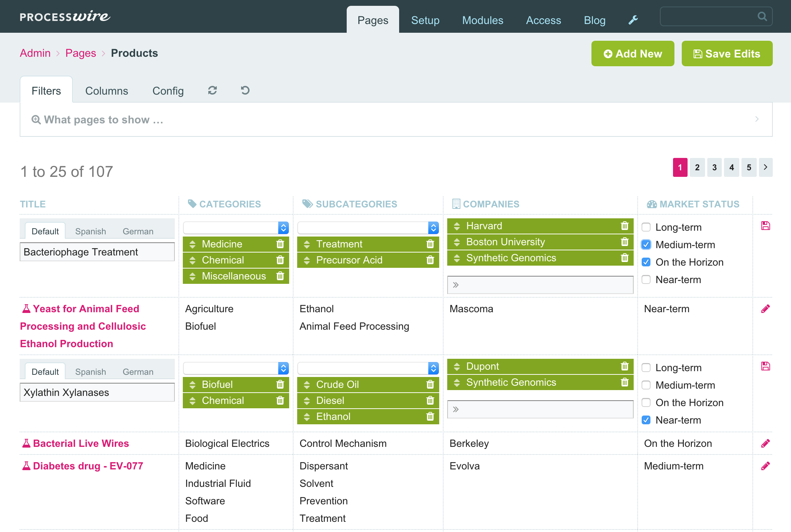Open Blog in top navigation
This screenshot has width=791, height=532.
coord(594,20)
